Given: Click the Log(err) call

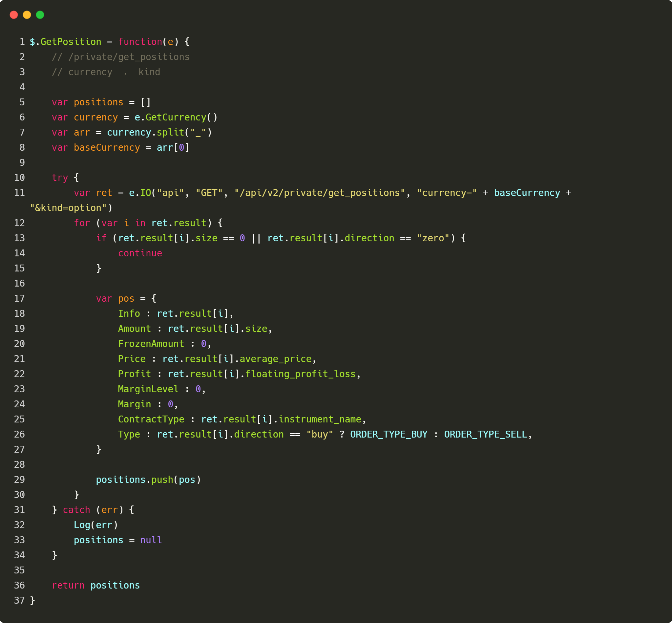Looking at the screenshot, I should tap(96, 525).
